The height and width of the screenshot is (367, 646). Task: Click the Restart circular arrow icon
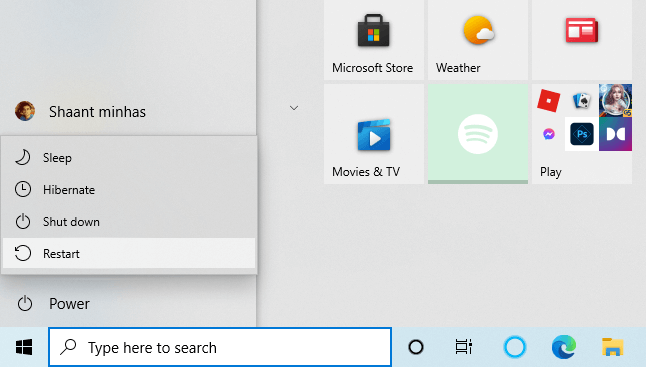(23, 253)
